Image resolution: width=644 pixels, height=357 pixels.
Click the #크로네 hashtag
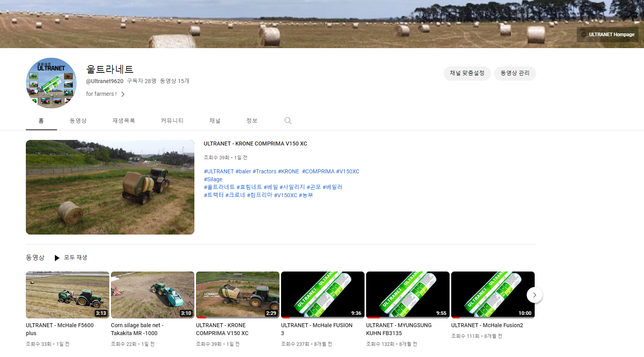pyautogui.click(x=235, y=195)
